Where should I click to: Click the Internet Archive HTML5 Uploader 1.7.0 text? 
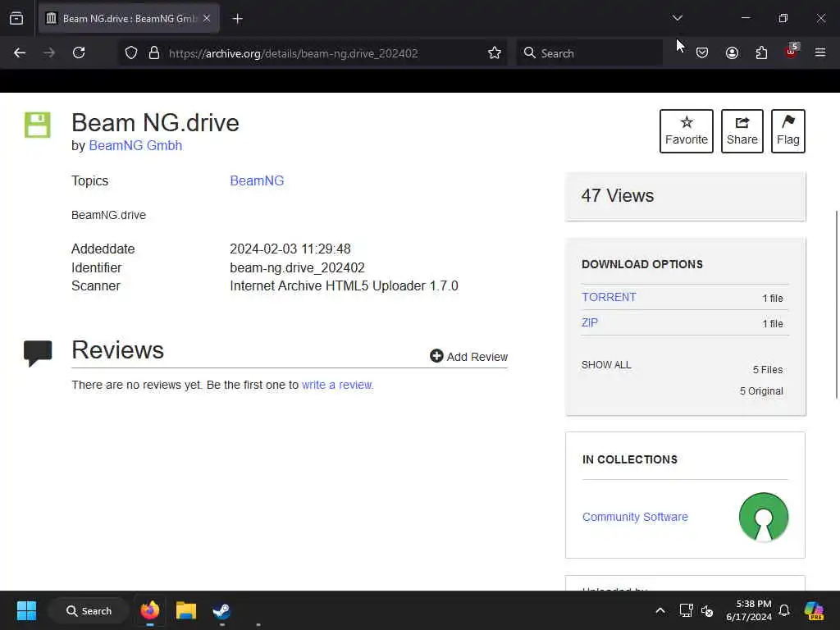click(x=344, y=286)
